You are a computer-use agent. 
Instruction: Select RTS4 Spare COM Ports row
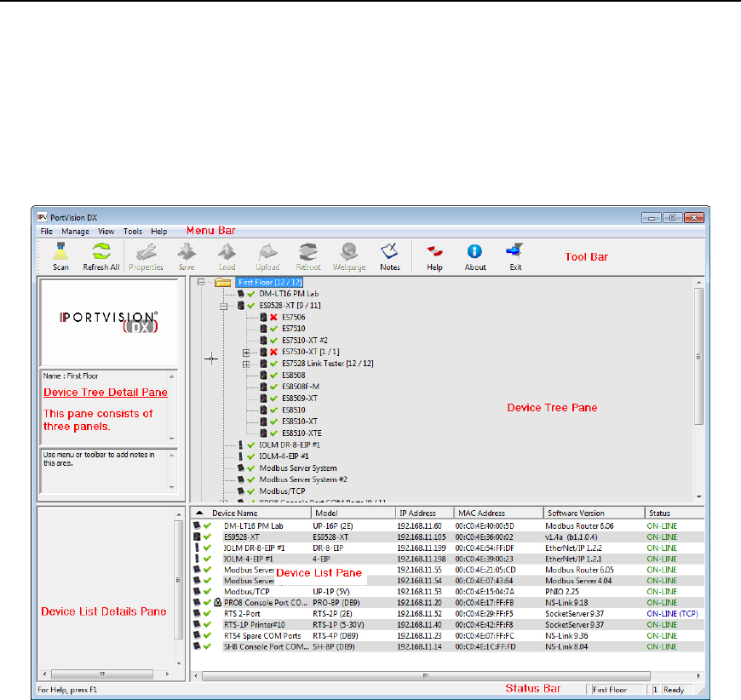click(x=447, y=636)
